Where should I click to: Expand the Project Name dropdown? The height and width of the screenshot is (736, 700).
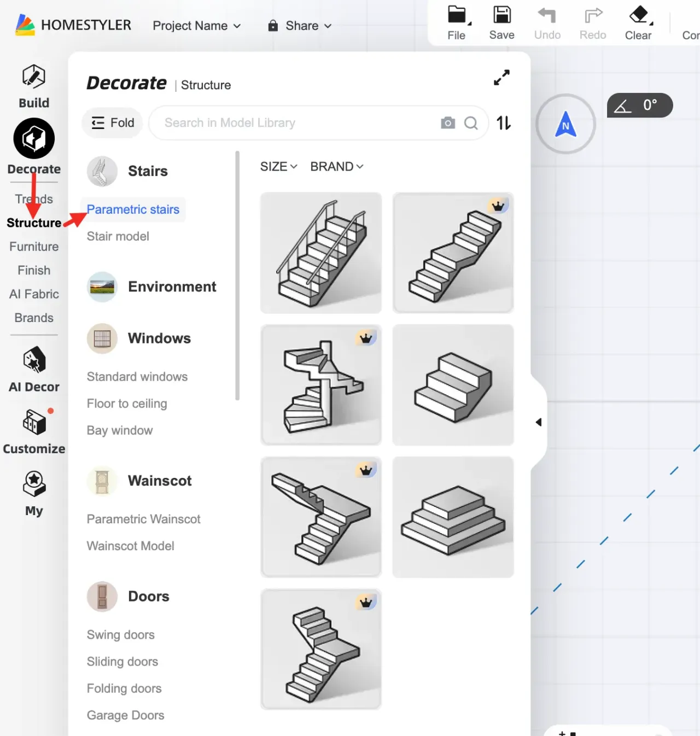[x=196, y=26]
